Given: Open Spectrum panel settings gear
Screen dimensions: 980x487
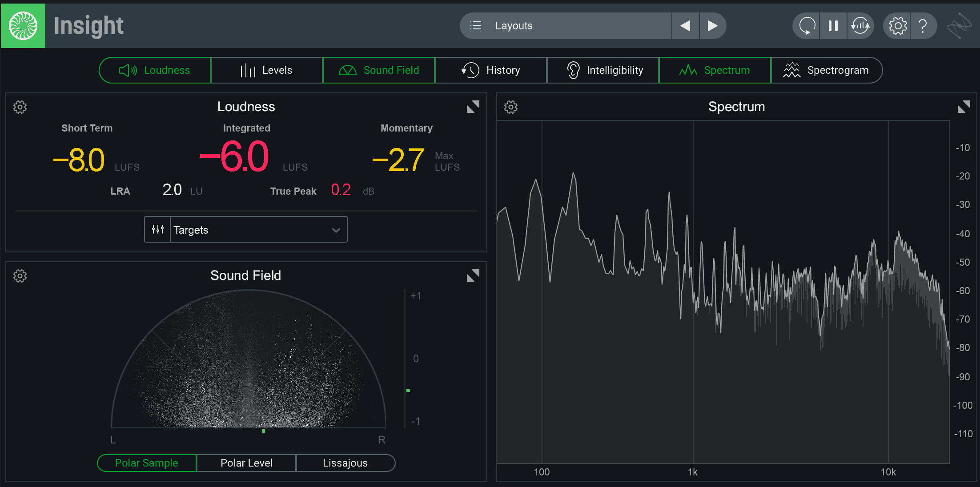Looking at the screenshot, I should [511, 107].
